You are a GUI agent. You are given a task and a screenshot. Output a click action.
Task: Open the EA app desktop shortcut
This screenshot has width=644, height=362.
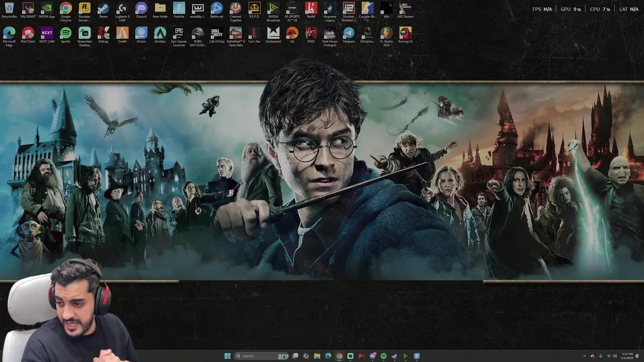(292, 35)
